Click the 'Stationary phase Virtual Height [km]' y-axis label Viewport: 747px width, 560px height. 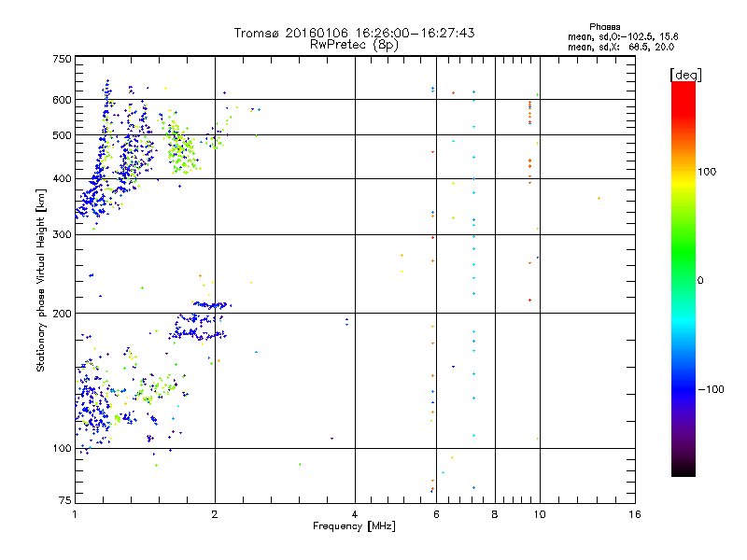point(41,281)
